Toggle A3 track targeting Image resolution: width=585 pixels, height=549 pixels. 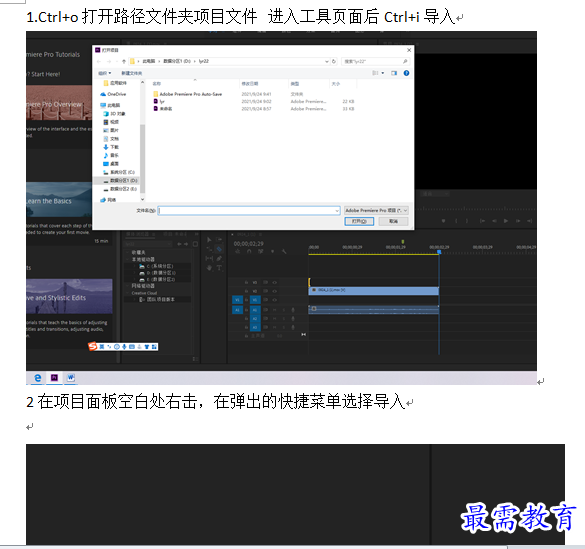(255, 327)
